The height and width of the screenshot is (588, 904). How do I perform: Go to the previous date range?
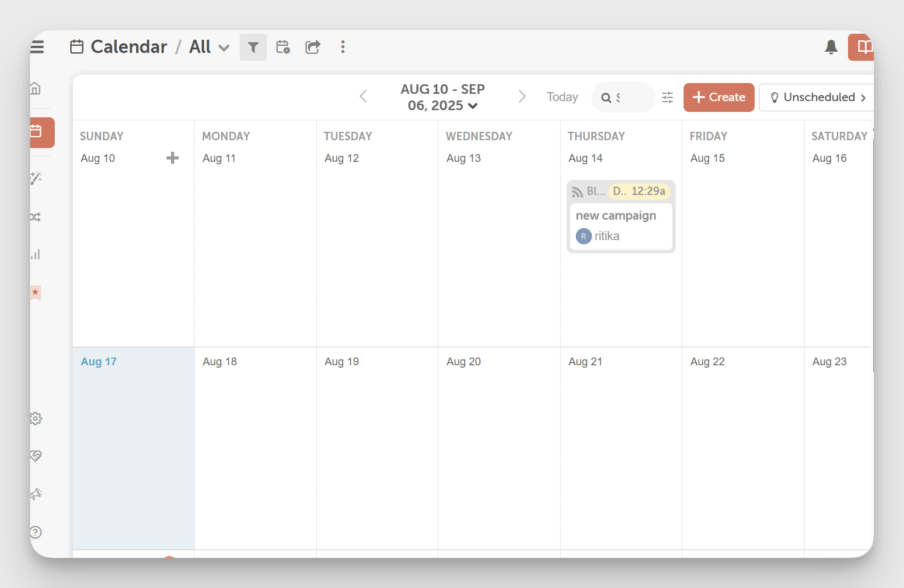363,96
